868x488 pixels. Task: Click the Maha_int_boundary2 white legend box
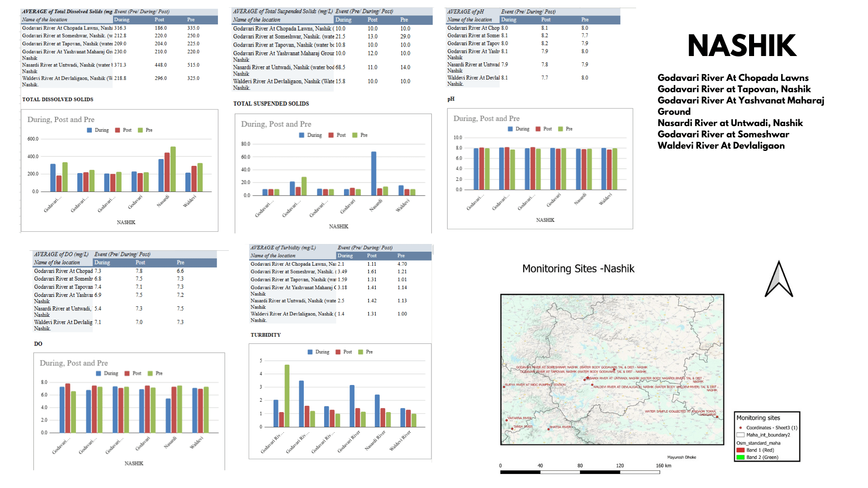[741, 435]
